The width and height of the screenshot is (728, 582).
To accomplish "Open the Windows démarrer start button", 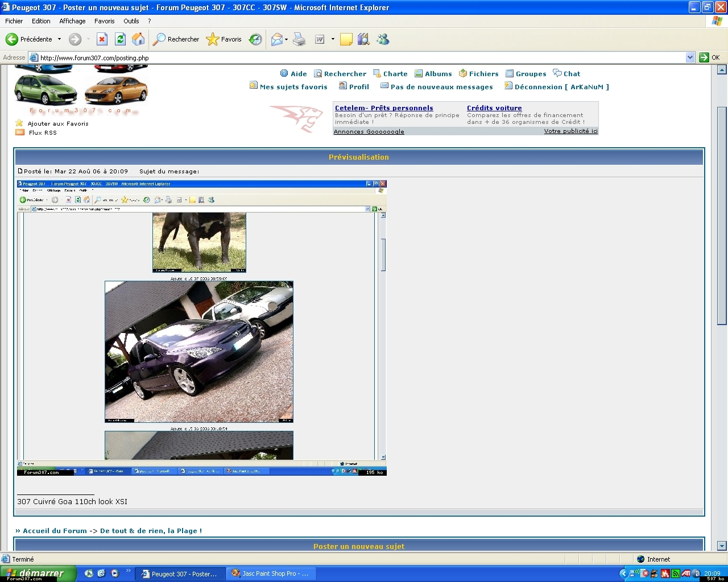I will [x=38, y=573].
